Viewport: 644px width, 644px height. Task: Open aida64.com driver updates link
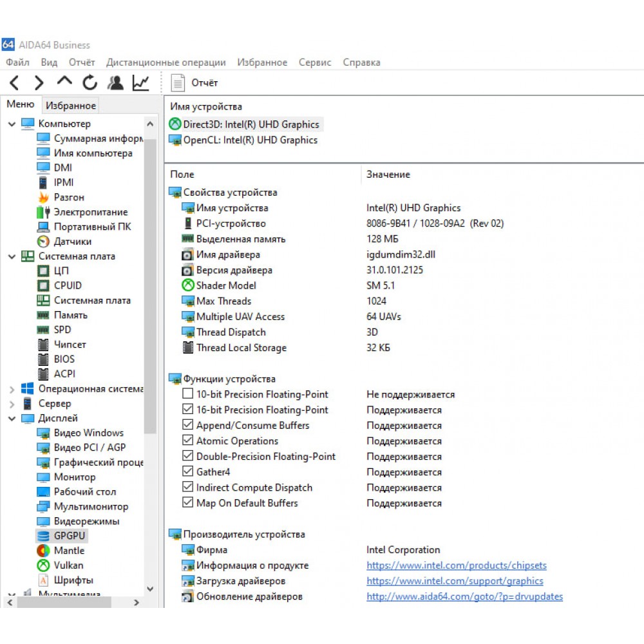(x=464, y=596)
